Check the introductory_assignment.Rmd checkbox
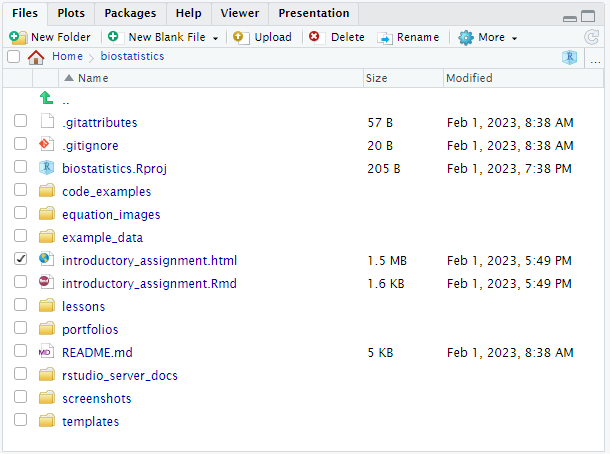Screen dimensions: 610x454 click(x=20, y=282)
